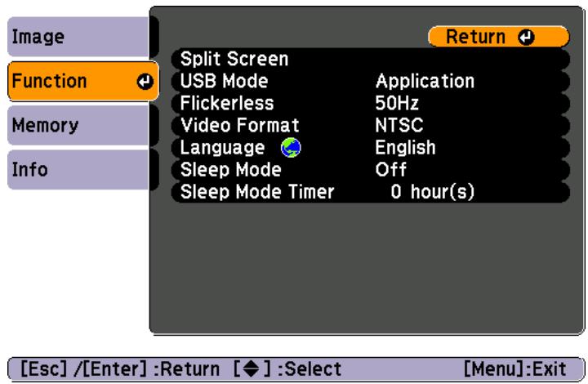Click the Application value for USB Mode
588x384 pixels.
tap(425, 82)
